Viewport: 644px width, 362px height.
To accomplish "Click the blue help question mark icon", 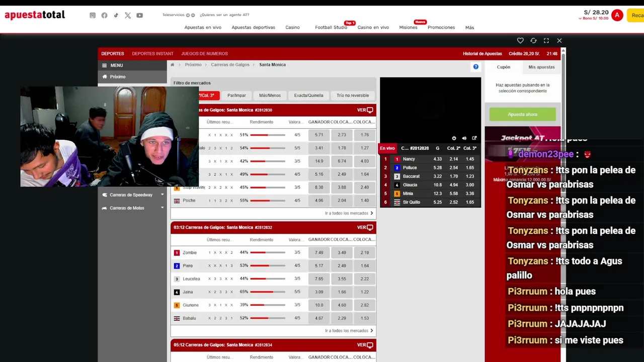I will 476,67.
